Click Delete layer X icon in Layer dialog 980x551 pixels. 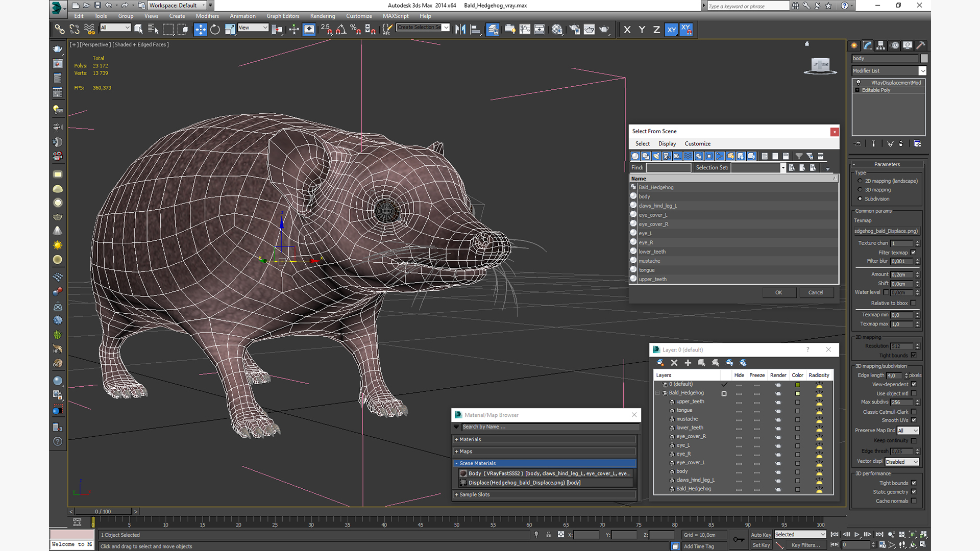674,363
